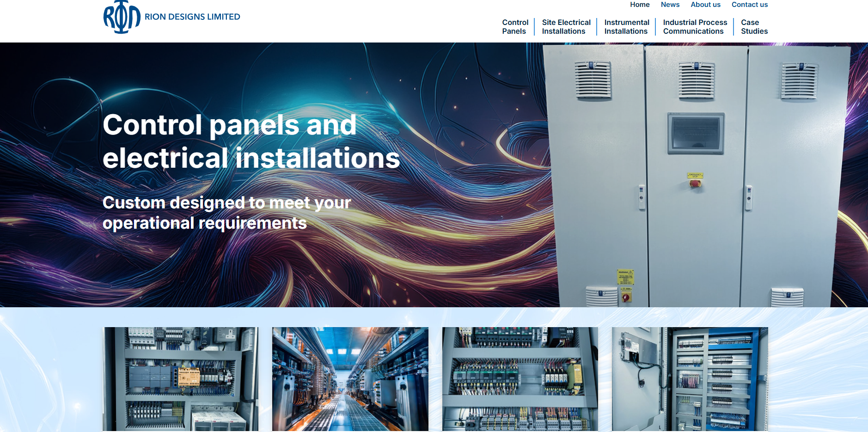Click the 'Control panels and electrical installations' headline
This screenshot has width=868, height=432.
click(x=251, y=141)
